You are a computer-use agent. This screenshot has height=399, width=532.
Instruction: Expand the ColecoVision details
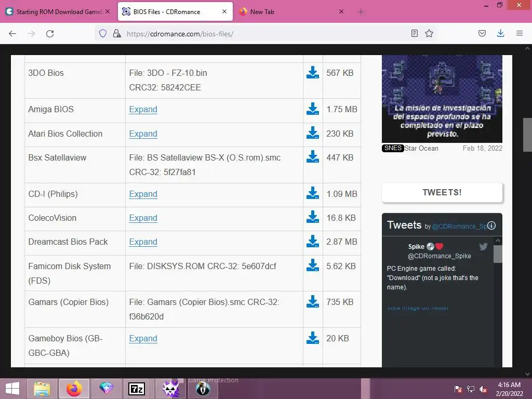tap(143, 218)
